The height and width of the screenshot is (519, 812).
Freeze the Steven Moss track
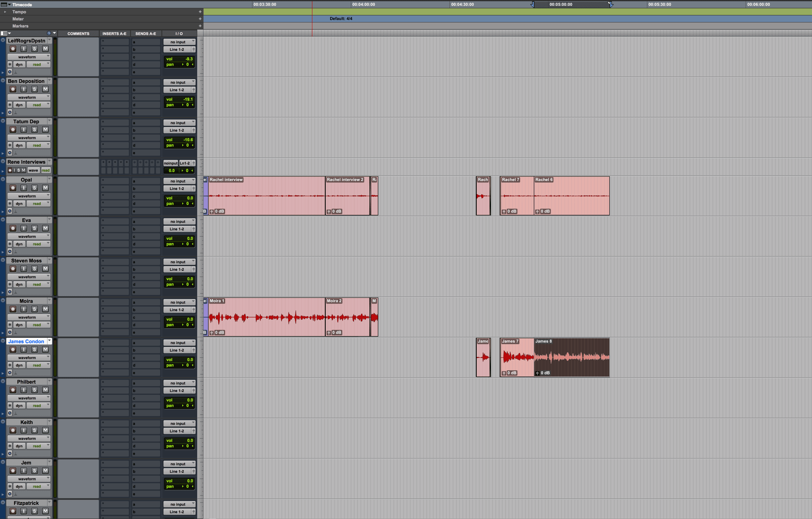10,284
